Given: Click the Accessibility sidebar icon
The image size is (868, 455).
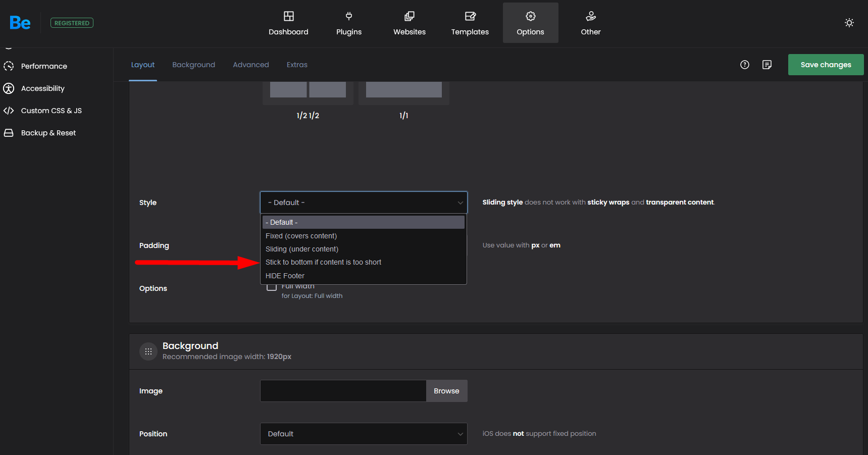Looking at the screenshot, I should click(x=9, y=88).
